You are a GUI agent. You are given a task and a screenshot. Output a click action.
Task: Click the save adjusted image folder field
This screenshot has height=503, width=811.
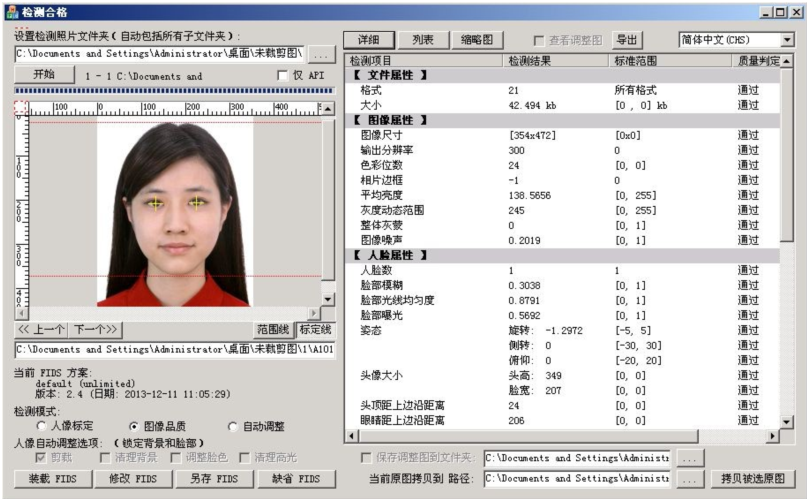pos(577,458)
